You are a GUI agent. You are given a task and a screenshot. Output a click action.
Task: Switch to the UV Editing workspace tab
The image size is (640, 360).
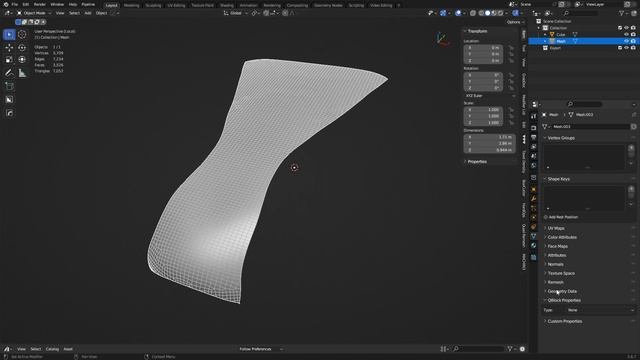tap(176, 5)
